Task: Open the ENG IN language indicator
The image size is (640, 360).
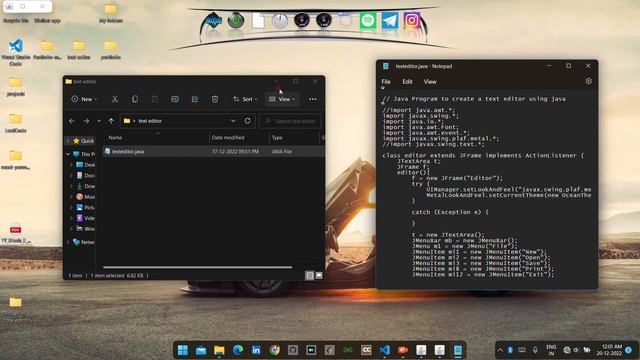Action: point(551,350)
